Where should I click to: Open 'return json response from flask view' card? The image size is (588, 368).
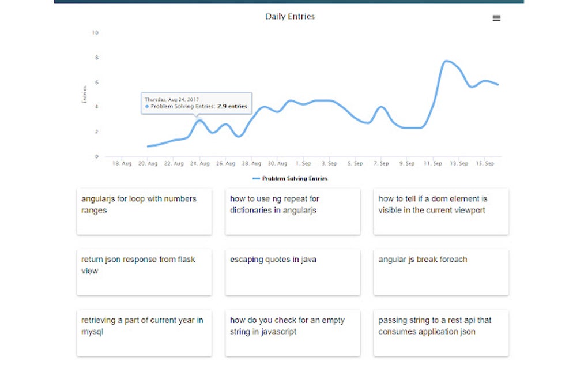144,272
